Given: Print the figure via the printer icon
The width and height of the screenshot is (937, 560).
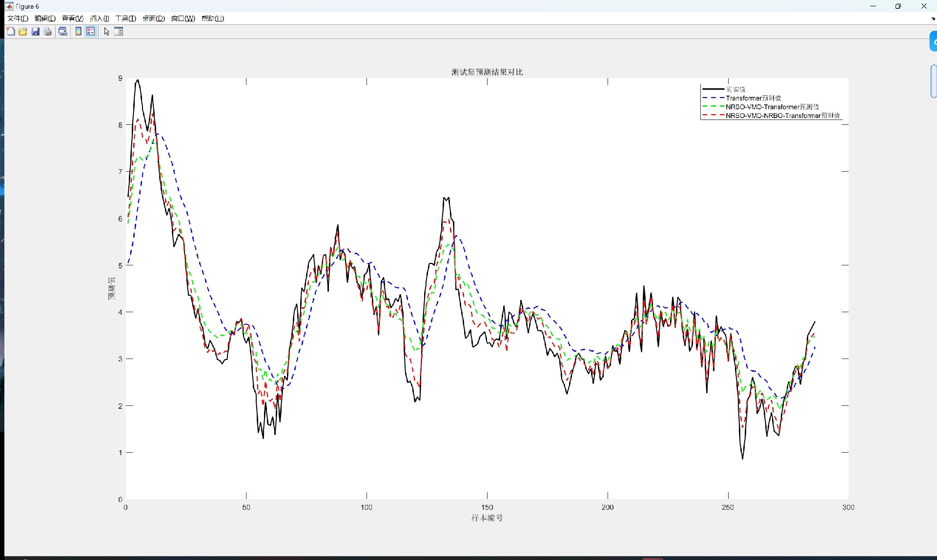Looking at the screenshot, I should 48,32.
